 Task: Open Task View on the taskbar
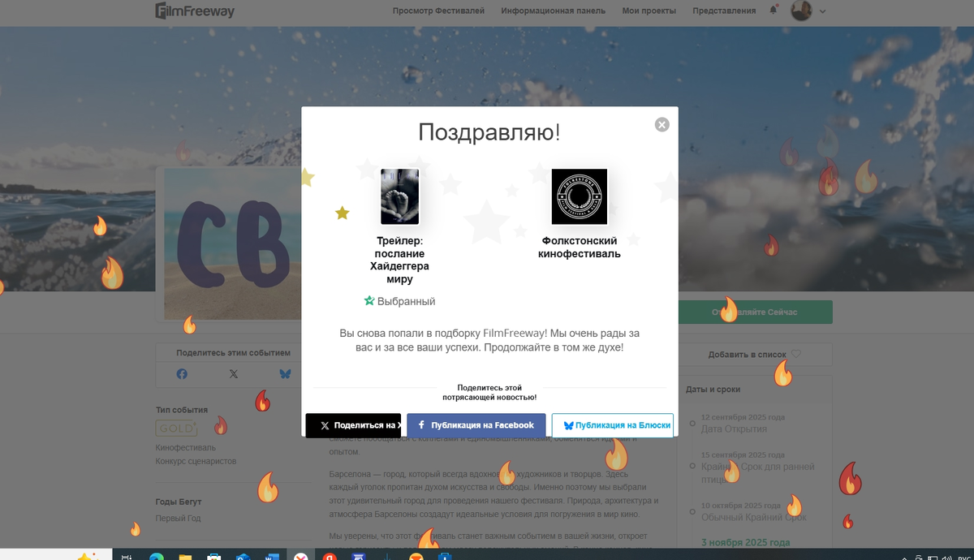(127, 557)
